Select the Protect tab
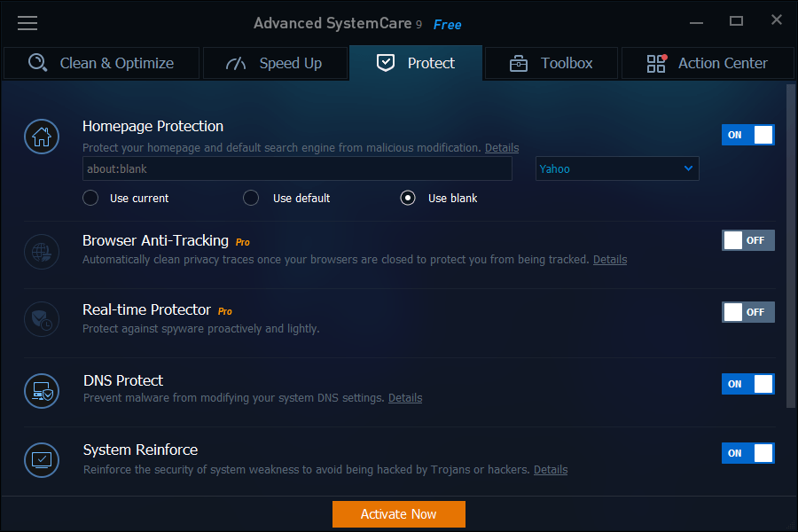The height and width of the screenshot is (532, 798). (x=416, y=63)
